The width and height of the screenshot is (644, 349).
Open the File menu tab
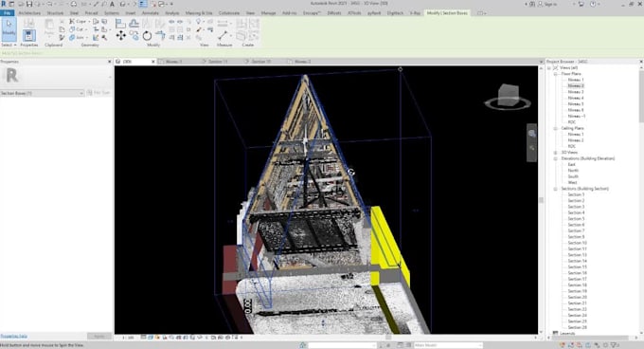coord(7,13)
